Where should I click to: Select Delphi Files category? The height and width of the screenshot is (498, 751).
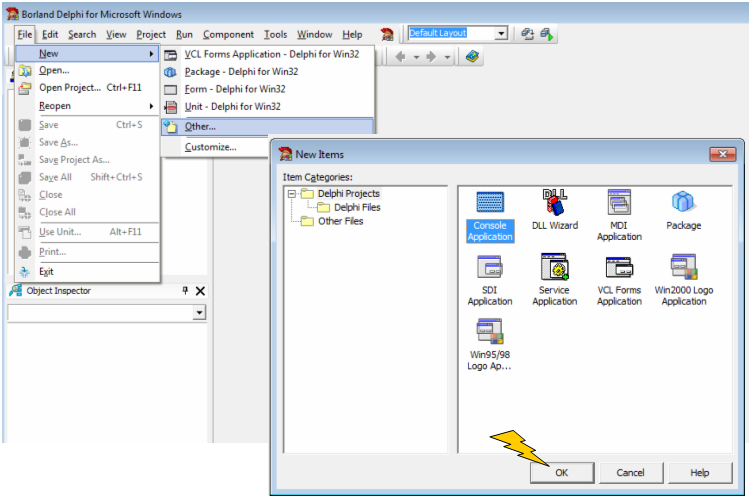click(x=357, y=207)
